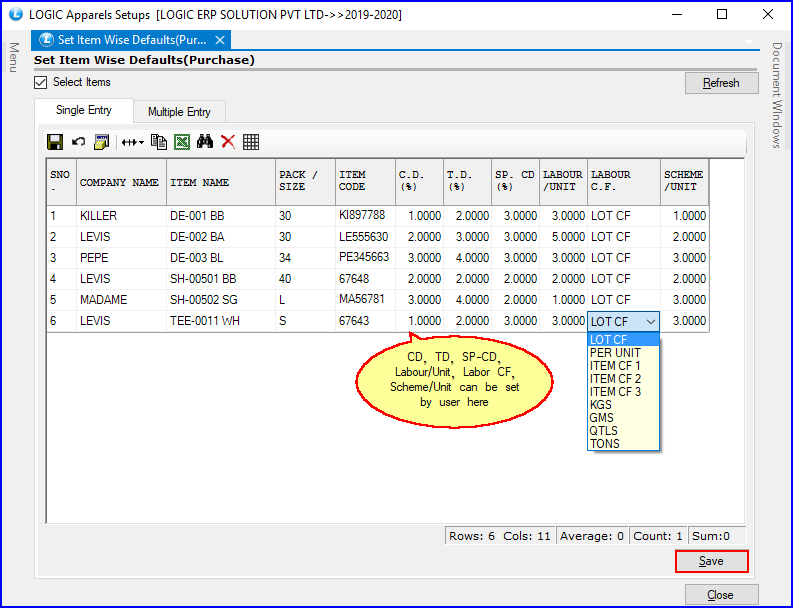Select the PEPE company name cell

[x=121, y=258]
